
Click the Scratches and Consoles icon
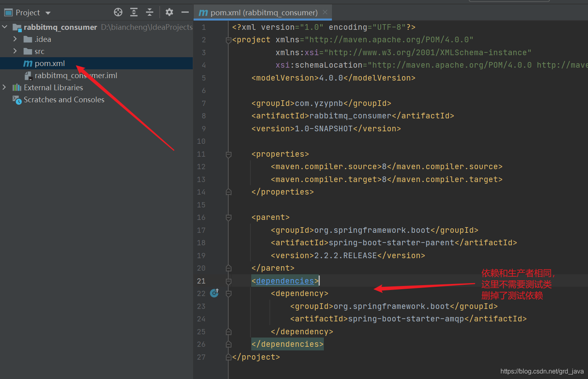pos(17,100)
